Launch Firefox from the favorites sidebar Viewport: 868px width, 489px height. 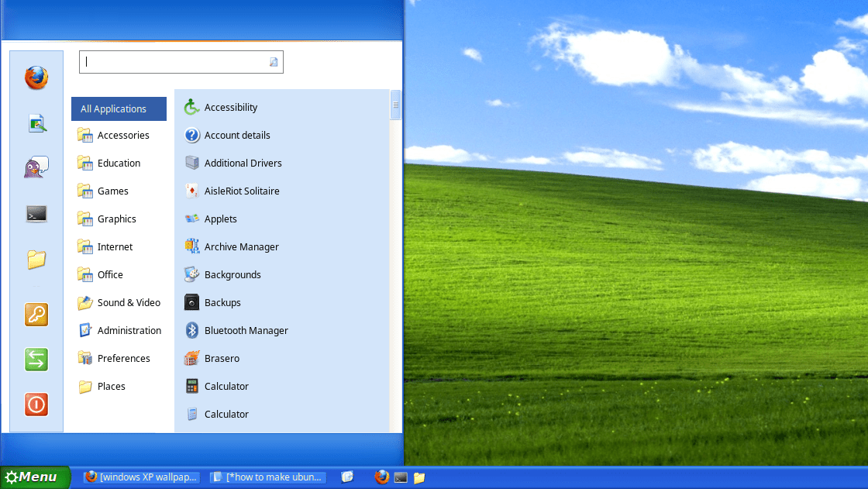pos(36,77)
